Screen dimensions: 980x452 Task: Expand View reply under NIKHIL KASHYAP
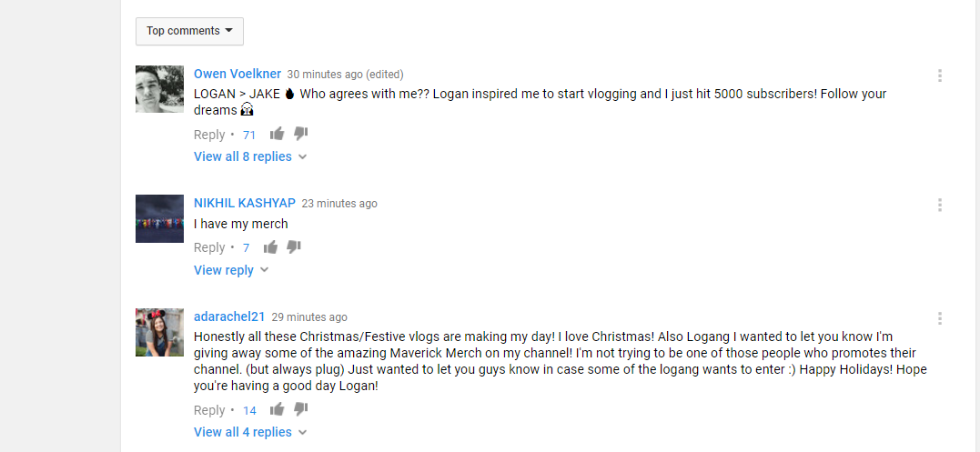pos(230,270)
